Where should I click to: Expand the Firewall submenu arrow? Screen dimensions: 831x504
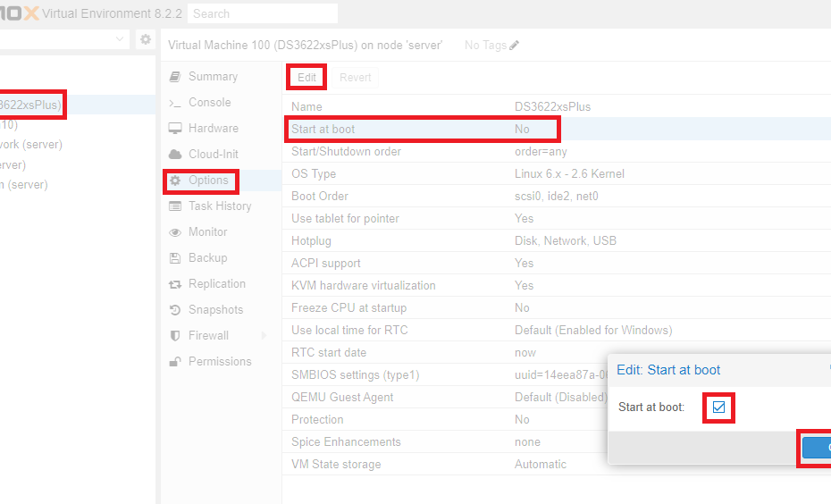264,336
